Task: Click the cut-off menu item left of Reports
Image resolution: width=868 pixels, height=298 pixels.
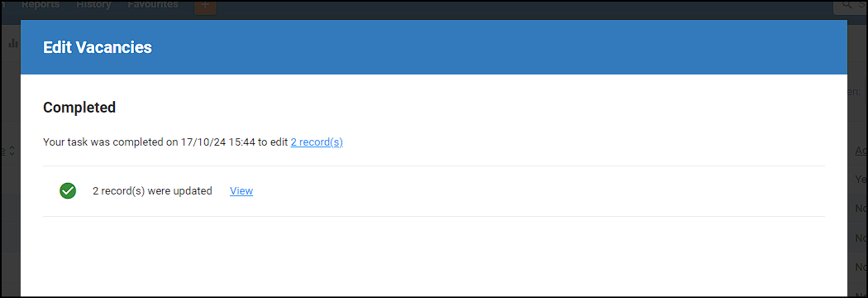Action: pos(2,5)
